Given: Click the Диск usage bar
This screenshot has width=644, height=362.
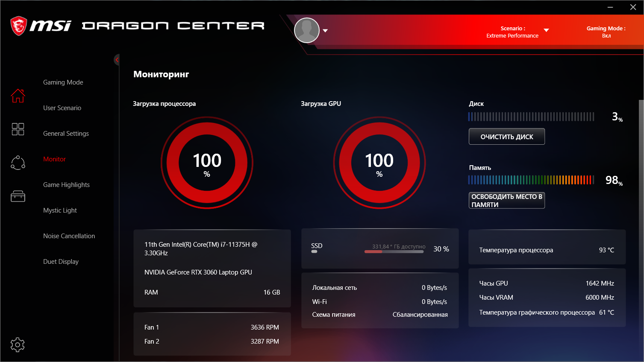Looking at the screenshot, I should click(x=531, y=117).
